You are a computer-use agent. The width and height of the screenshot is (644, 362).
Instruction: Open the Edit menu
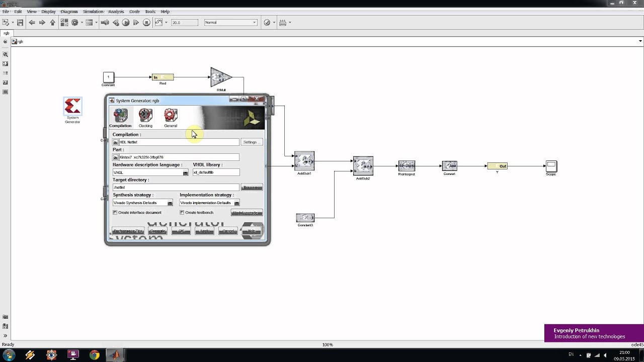18,12
